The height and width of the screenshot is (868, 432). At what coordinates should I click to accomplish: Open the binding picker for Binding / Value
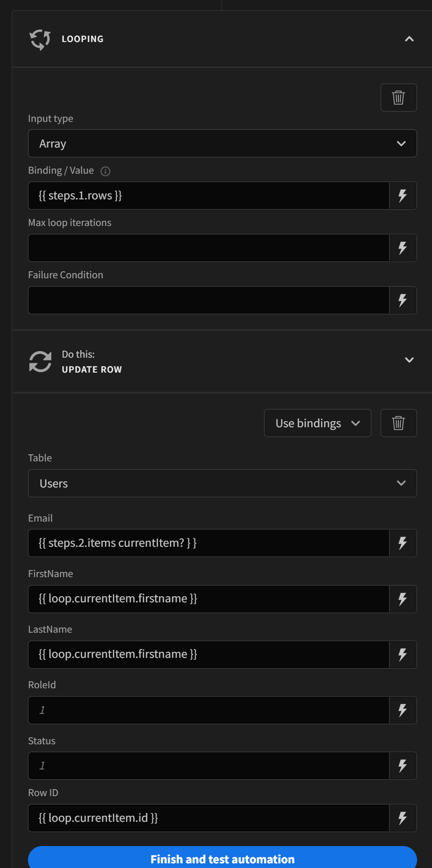(x=402, y=196)
